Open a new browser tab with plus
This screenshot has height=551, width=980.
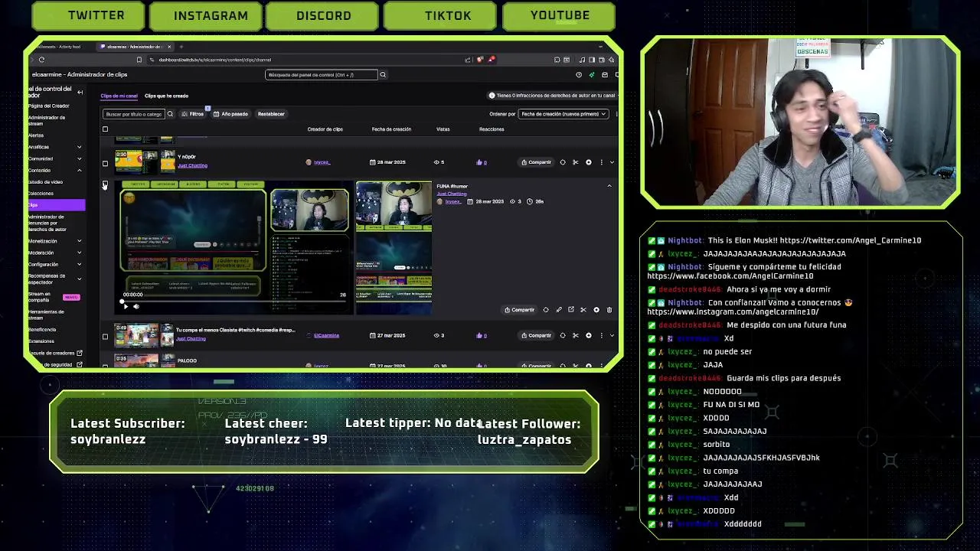[x=181, y=47]
